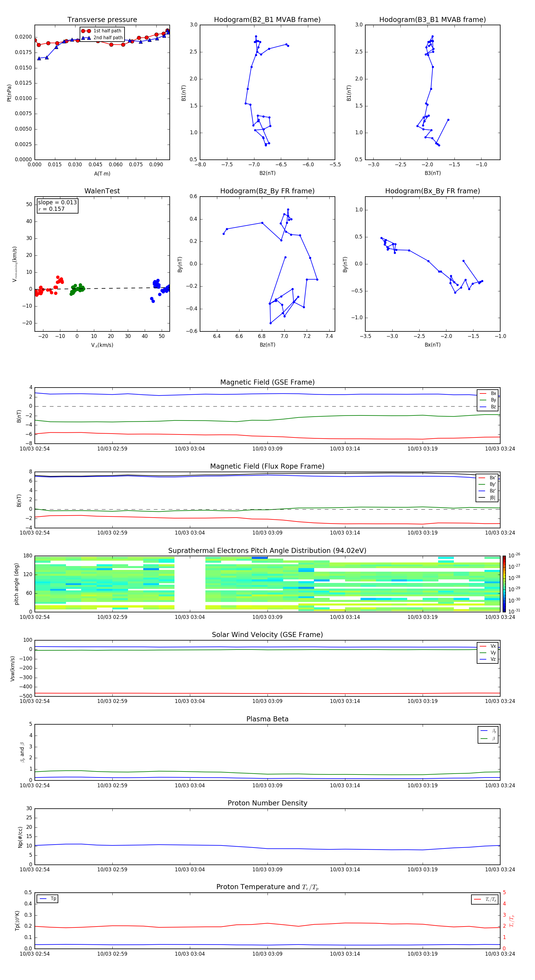Select the 'Te/Tp' legend entry box
The width and height of the screenshot is (535, 980).
(x=485, y=899)
